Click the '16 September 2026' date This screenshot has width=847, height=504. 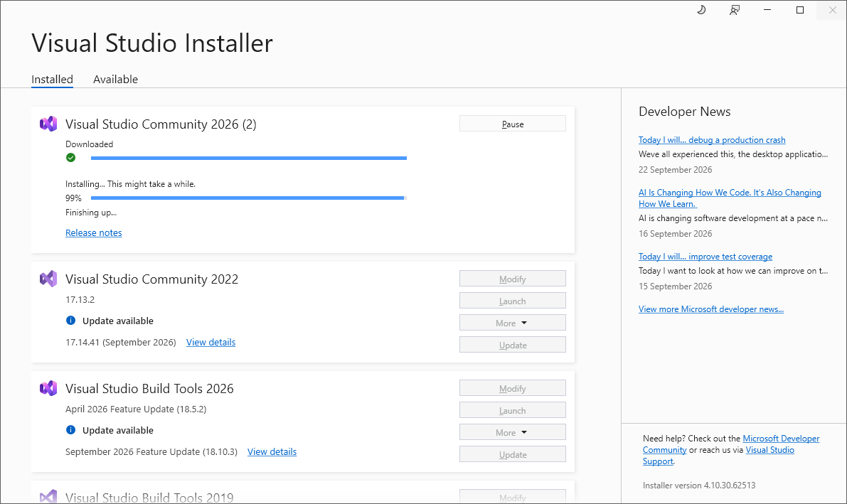coord(675,234)
